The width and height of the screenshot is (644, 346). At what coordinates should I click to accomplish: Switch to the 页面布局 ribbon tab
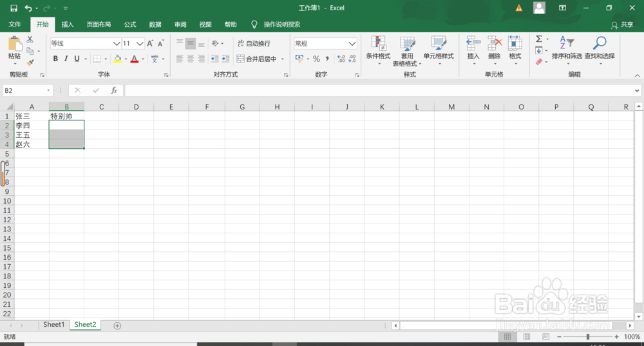(99, 24)
